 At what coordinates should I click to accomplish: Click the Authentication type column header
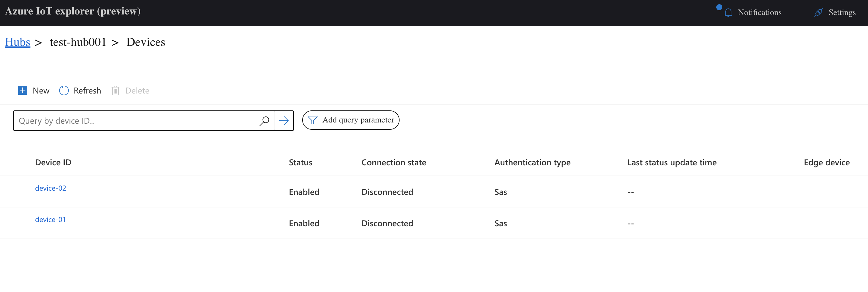coord(533,163)
